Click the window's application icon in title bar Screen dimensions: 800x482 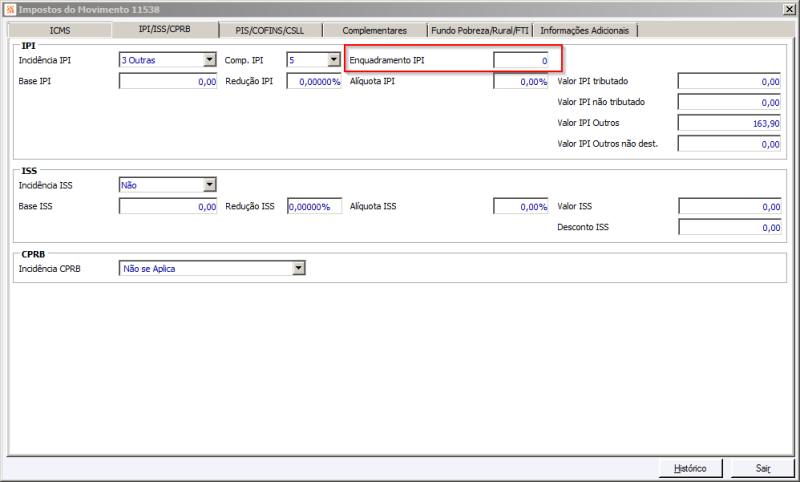pos(10,9)
